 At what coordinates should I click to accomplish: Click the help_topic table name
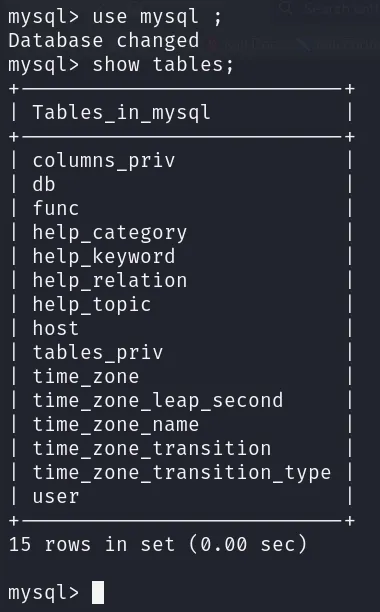[x=92, y=305]
